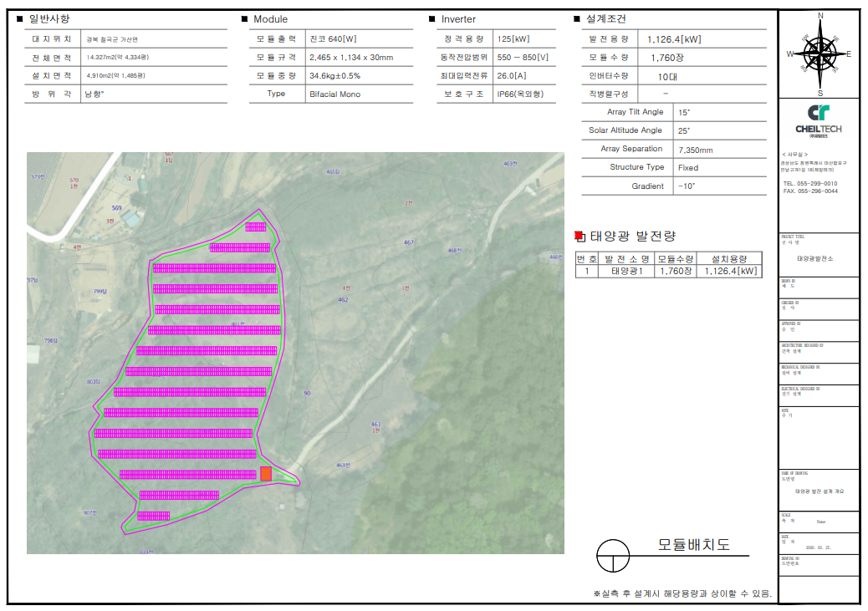
Task: Click the Bifacial Mono type value
Action: [x=334, y=94]
